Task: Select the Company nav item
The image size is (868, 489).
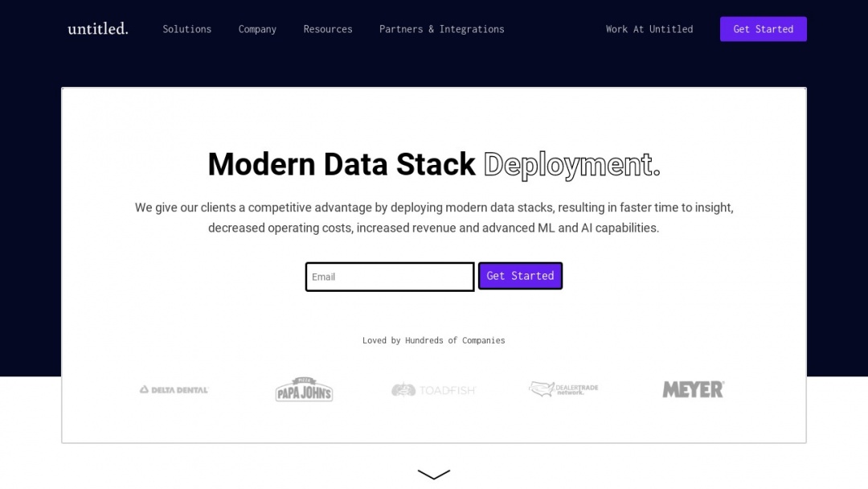Action: (x=257, y=29)
